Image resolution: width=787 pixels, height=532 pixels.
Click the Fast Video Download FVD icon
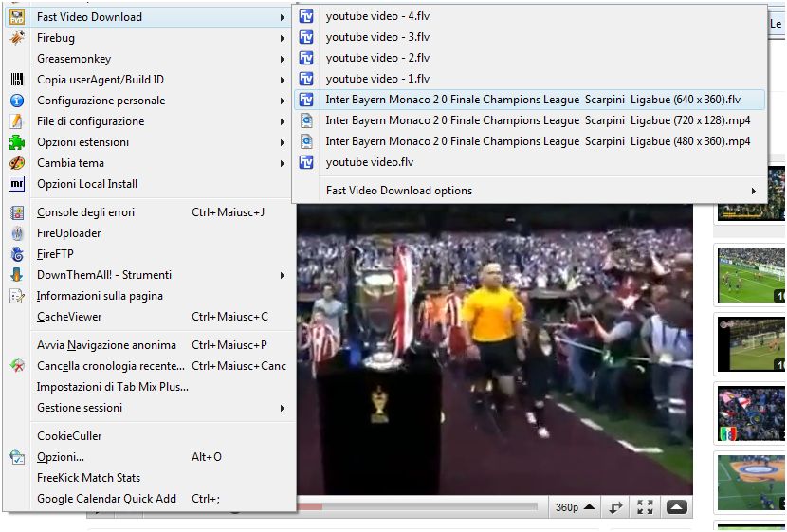[17, 17]
